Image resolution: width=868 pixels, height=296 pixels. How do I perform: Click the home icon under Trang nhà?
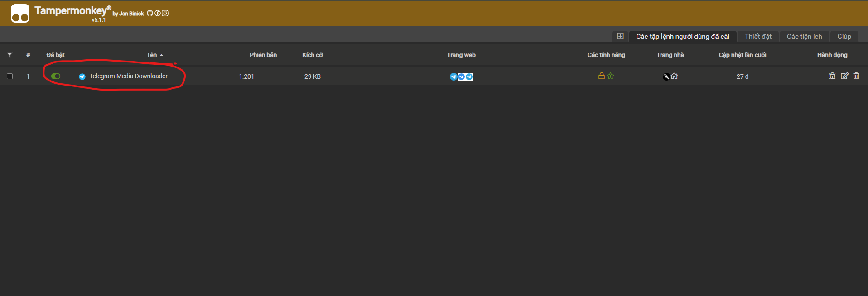pos(675,76)
